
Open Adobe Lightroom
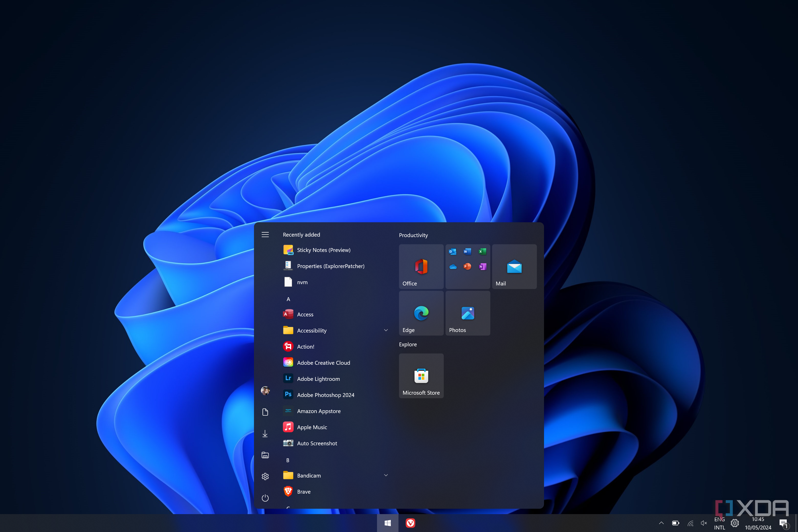[336, 379]
